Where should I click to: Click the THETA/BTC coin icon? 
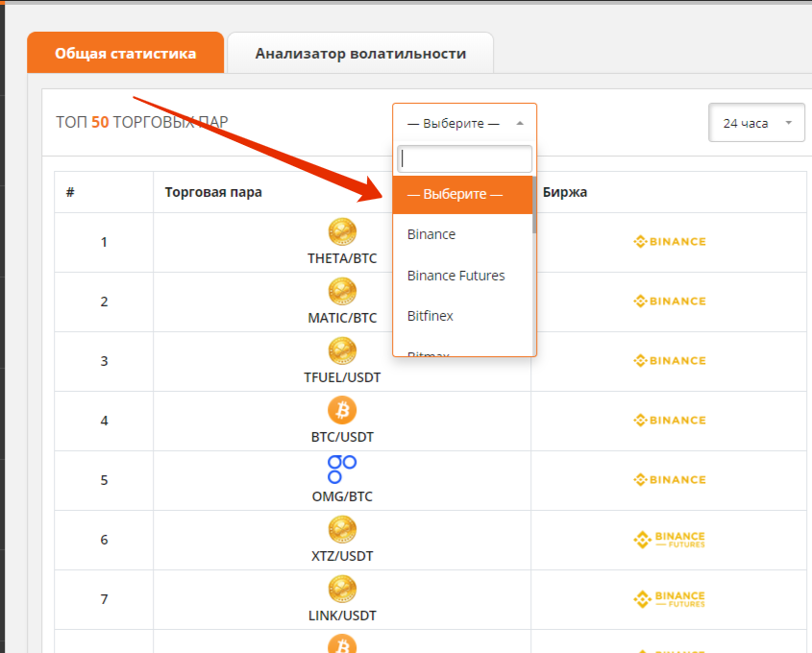pos(342,232)
